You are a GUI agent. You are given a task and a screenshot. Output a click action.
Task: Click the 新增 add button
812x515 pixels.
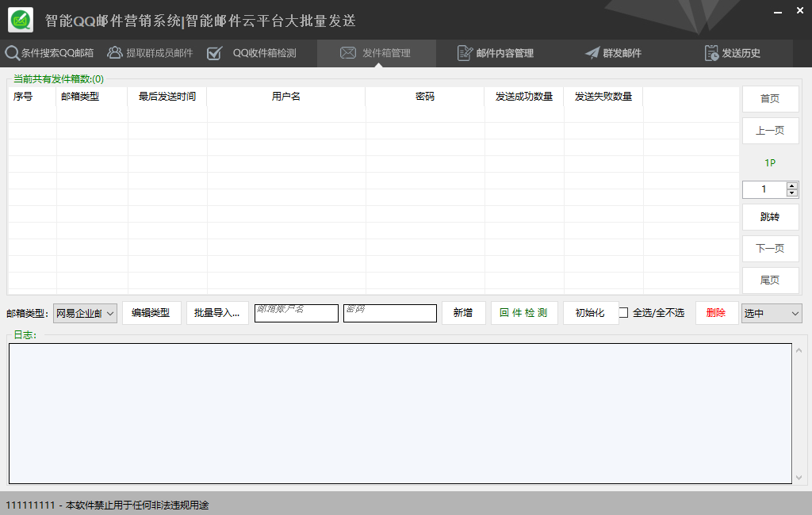[463, 313]
